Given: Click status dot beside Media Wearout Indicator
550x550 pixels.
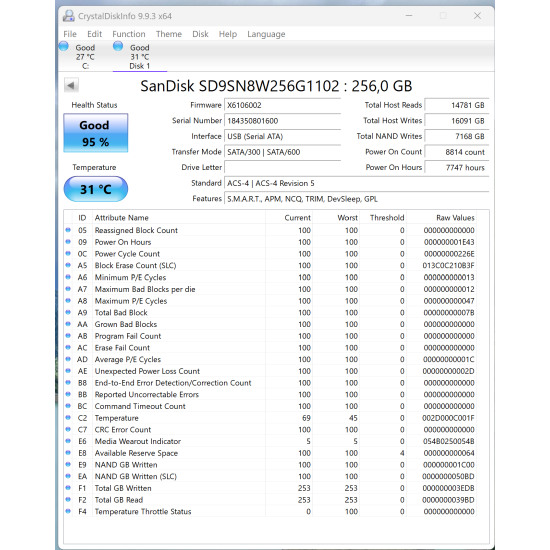Looking at the screenshot, I should click(68, 441).
